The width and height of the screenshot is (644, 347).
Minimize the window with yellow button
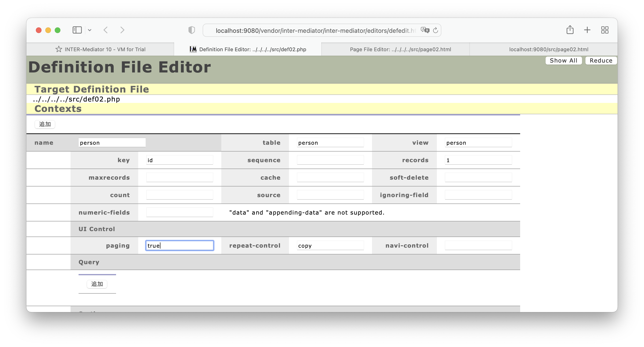[48, 30]
